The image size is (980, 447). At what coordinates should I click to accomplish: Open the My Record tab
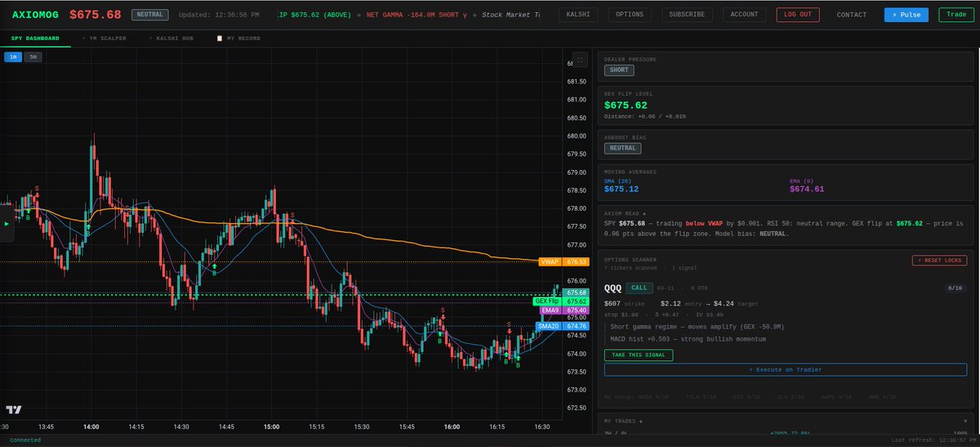pyautogui.click(x=238, y=38)
